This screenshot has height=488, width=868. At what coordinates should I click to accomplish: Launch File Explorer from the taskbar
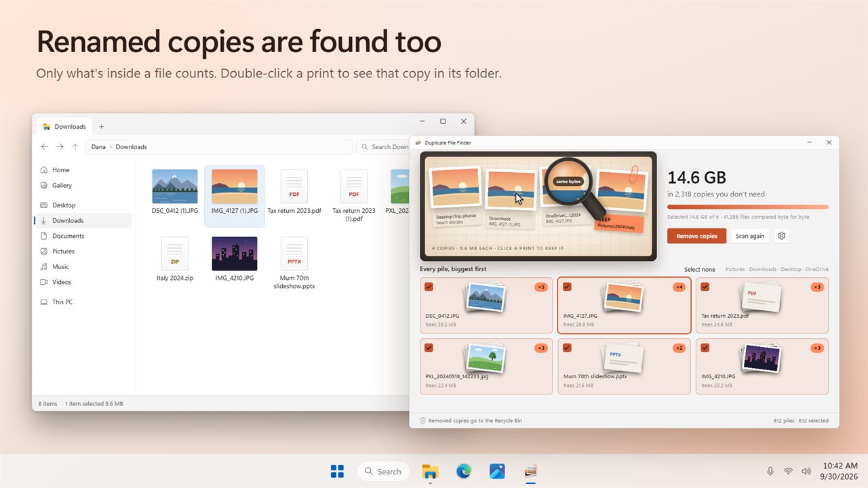[430, 471]
